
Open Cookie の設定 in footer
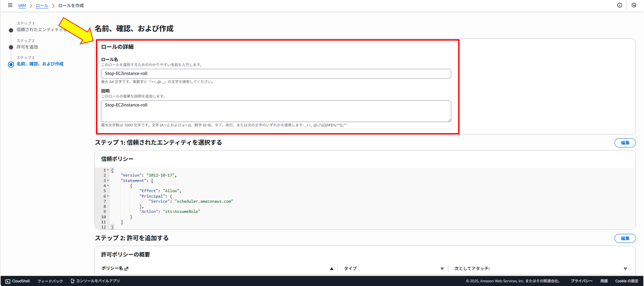click(x=627, y=281)
